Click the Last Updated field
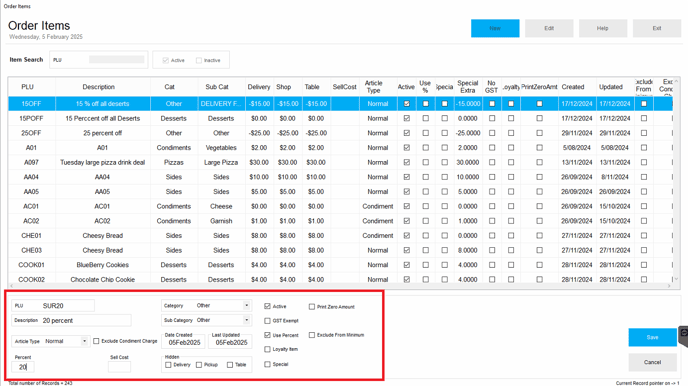The width and height of the screenshot is (688, 386). coord(231,343)
